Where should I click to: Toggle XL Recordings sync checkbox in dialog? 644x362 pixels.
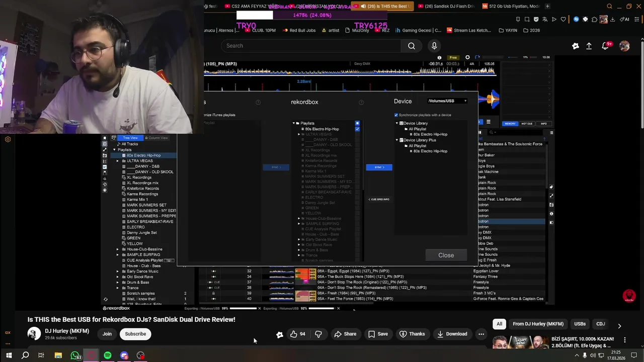357,150
